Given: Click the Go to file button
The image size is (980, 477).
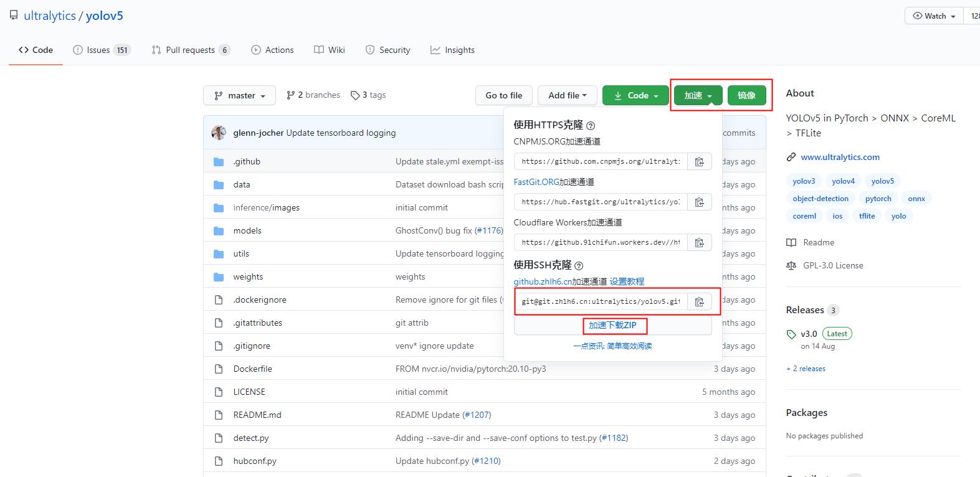Looking at the screenshot, I should [504, 95].
